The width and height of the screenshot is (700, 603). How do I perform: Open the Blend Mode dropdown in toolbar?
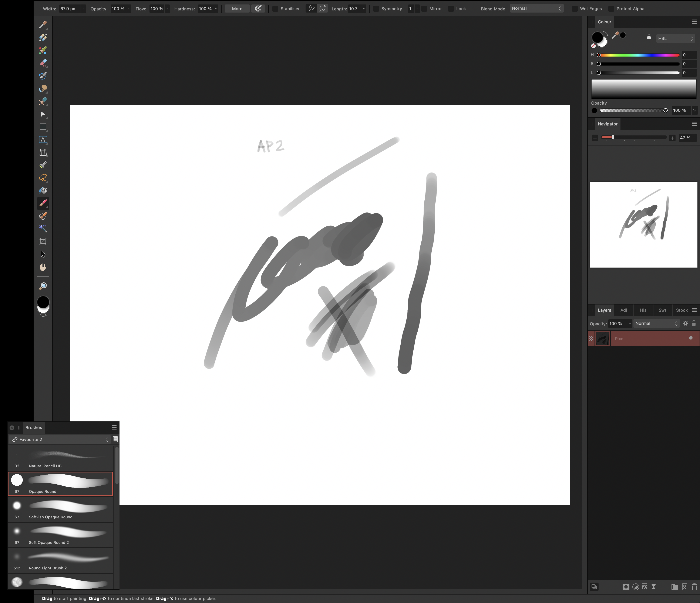[x=536, y=9]
